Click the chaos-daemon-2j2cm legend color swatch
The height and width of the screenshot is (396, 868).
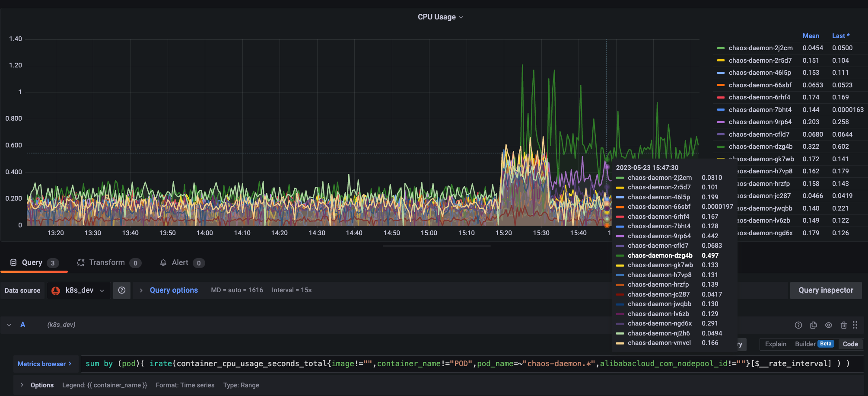(x=720, y=48)
